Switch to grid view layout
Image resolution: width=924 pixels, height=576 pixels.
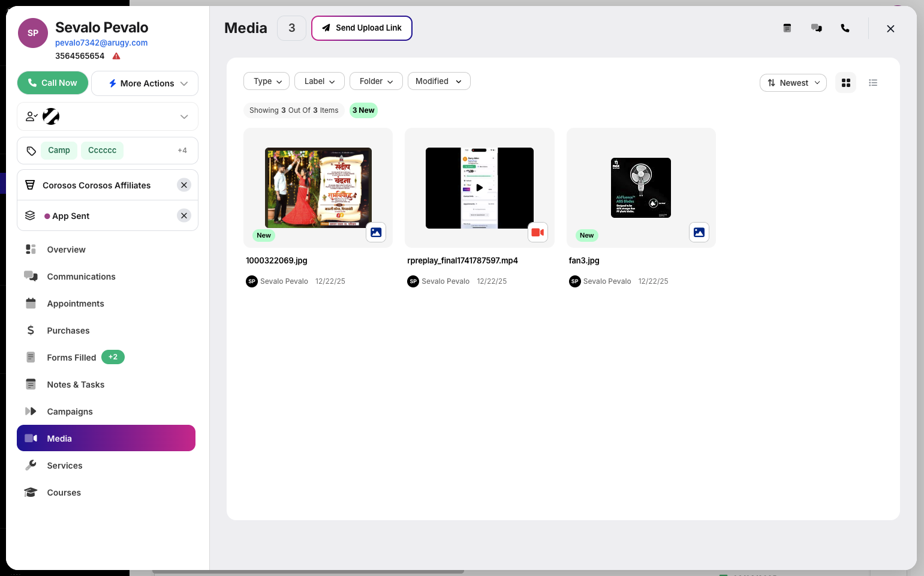(845, 83)
